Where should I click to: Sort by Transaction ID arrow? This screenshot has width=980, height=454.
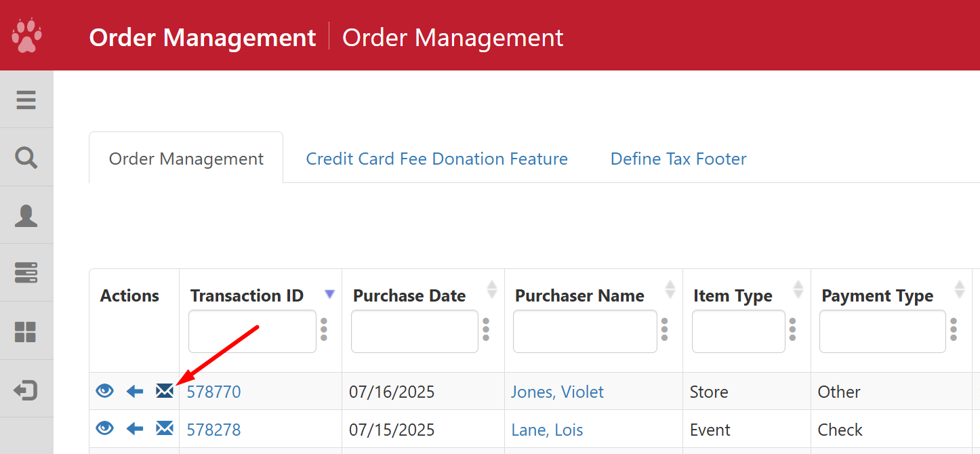pos(330,294)
